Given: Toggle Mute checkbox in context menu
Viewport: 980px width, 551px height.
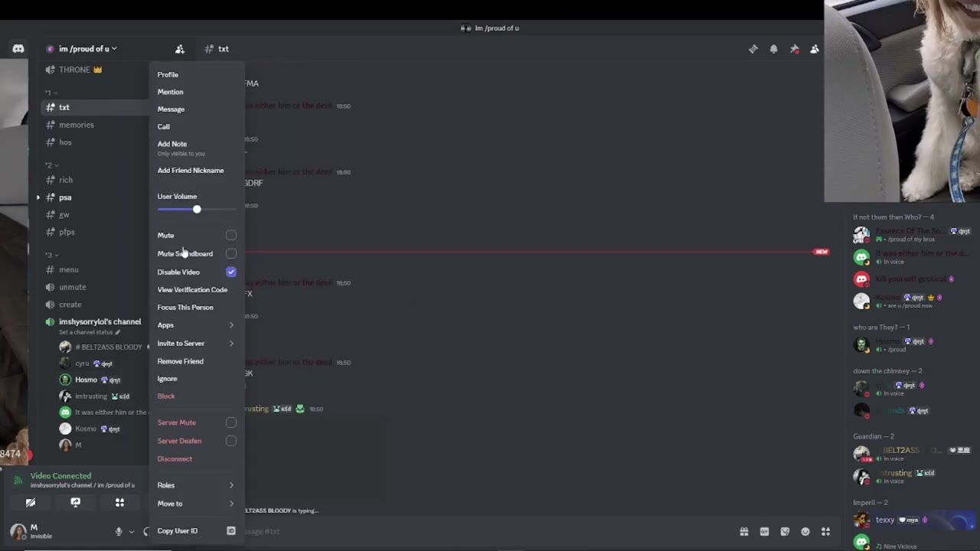Looking at the screenshot, I should 231,236.
